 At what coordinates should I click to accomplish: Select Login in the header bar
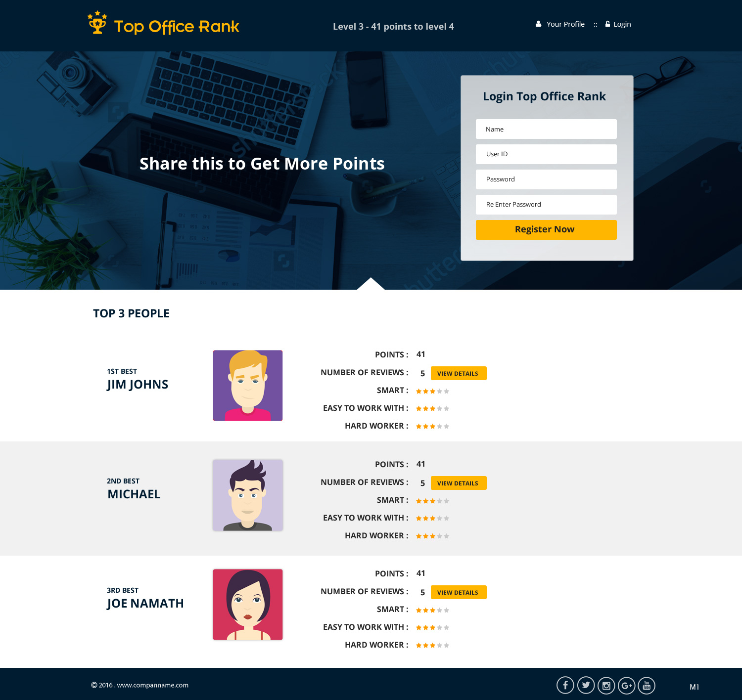click(622, 24)
